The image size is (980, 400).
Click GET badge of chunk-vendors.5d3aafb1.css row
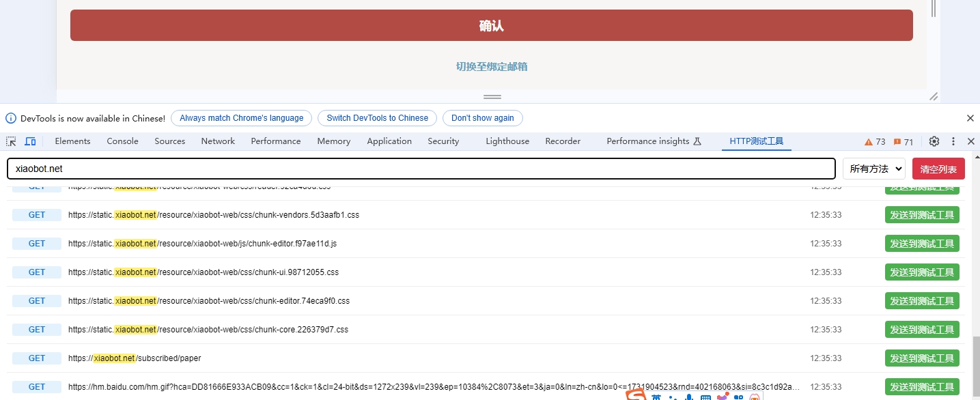37,215
